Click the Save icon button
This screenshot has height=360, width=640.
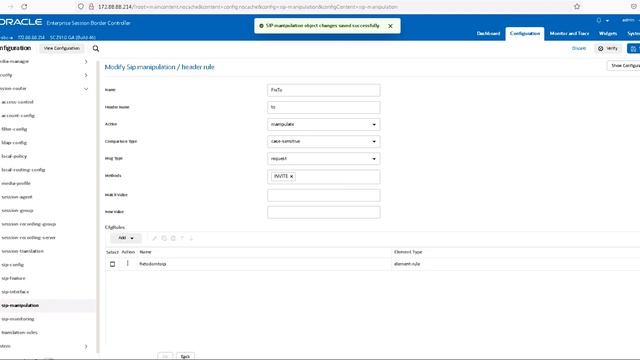633,49
